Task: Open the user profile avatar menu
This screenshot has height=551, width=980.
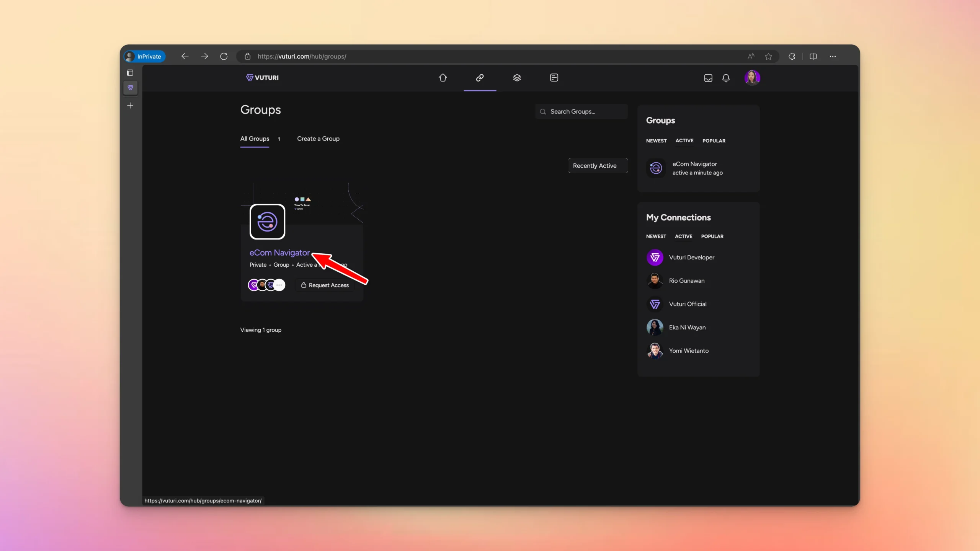Action: [x=752, y=78]
